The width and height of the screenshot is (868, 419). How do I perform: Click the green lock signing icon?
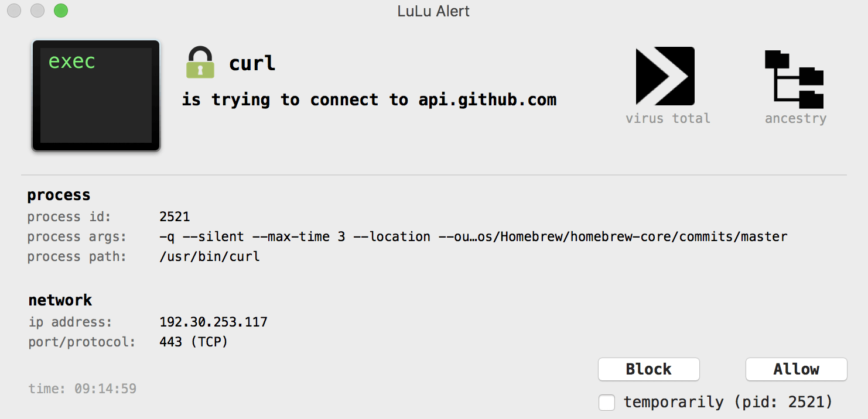point(200,63)
